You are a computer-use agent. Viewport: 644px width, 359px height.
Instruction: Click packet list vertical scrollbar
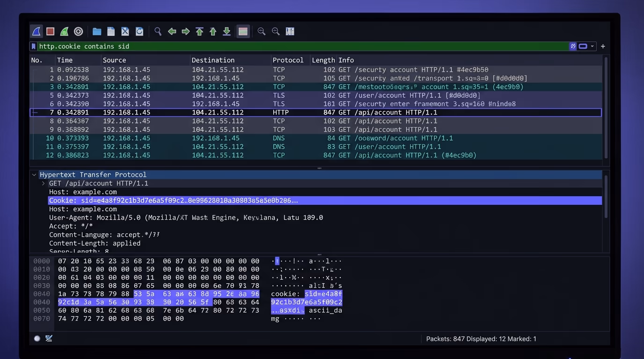point(607,108)
